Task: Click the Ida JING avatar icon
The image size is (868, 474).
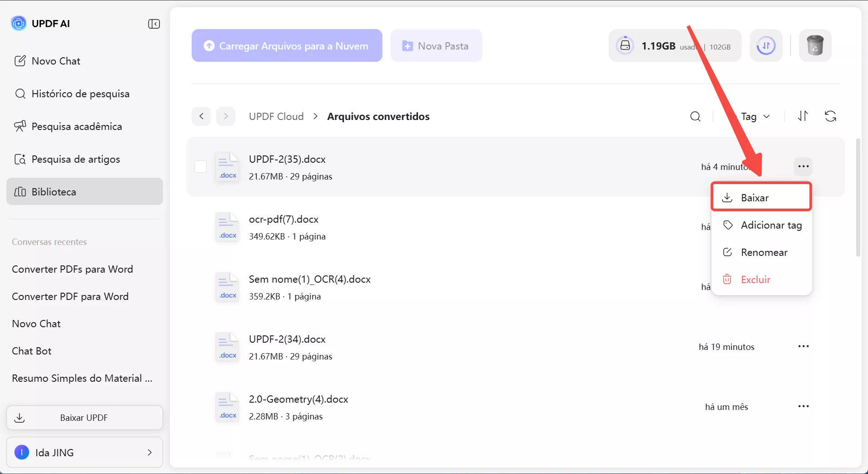Action: click(22, 452)
